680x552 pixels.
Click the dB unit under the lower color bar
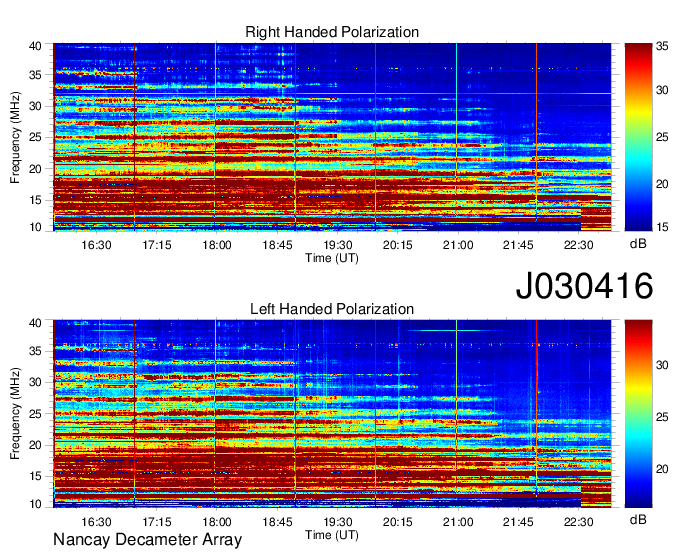coord(638,519)
